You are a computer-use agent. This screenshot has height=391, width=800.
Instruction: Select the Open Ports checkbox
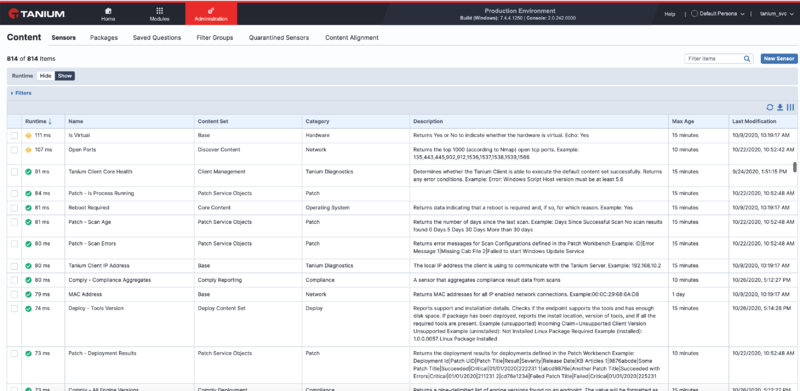click(x=14, y=150)
